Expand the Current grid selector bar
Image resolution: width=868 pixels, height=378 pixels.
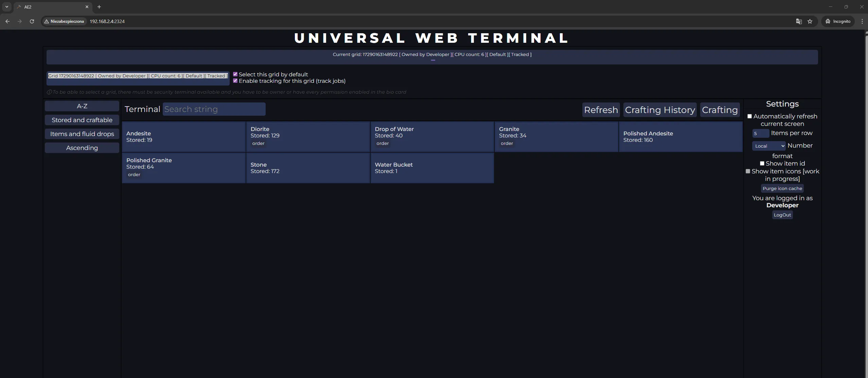tap(432, 57)
